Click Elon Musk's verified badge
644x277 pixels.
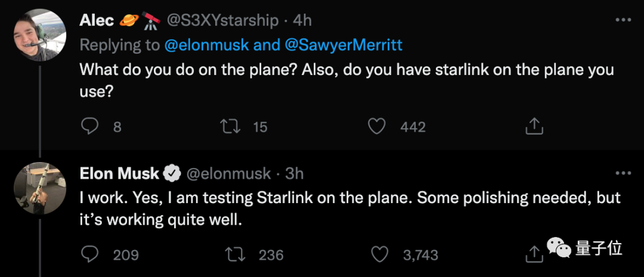coord(172,174)
